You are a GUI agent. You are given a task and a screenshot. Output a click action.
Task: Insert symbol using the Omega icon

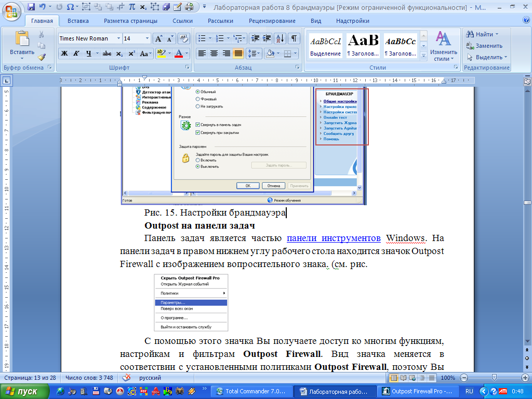(x=71, y=6)
